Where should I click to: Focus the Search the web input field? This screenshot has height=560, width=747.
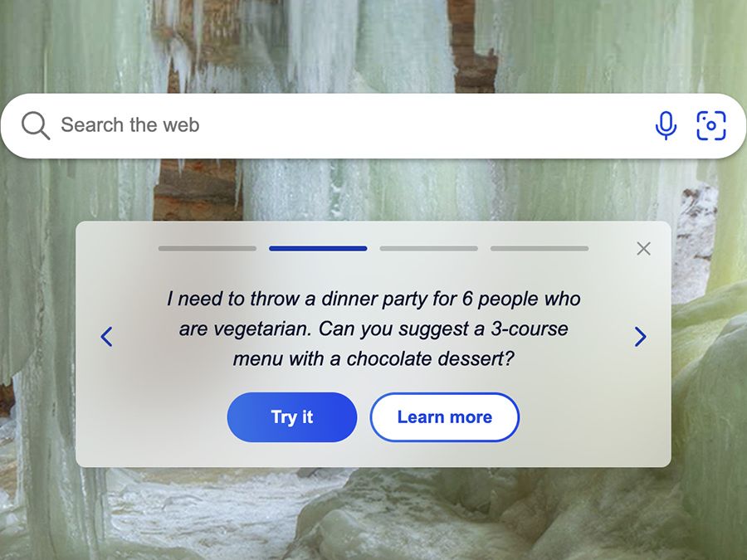coord(353,125)
